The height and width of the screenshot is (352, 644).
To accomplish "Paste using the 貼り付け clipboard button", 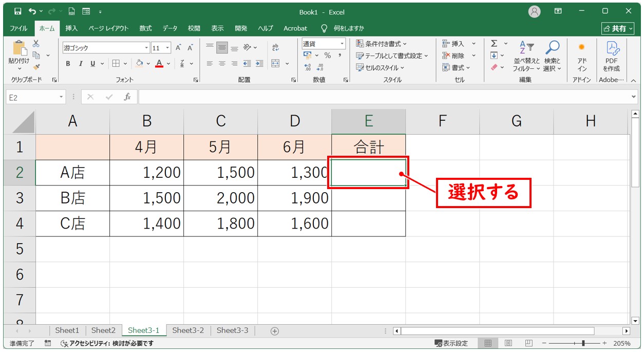I will click(20, 54).
